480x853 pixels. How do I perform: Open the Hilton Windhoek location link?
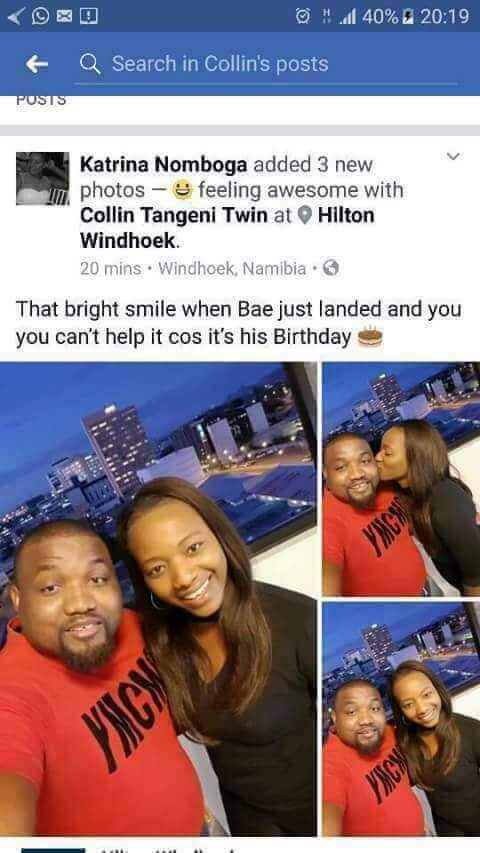[227, 228]
